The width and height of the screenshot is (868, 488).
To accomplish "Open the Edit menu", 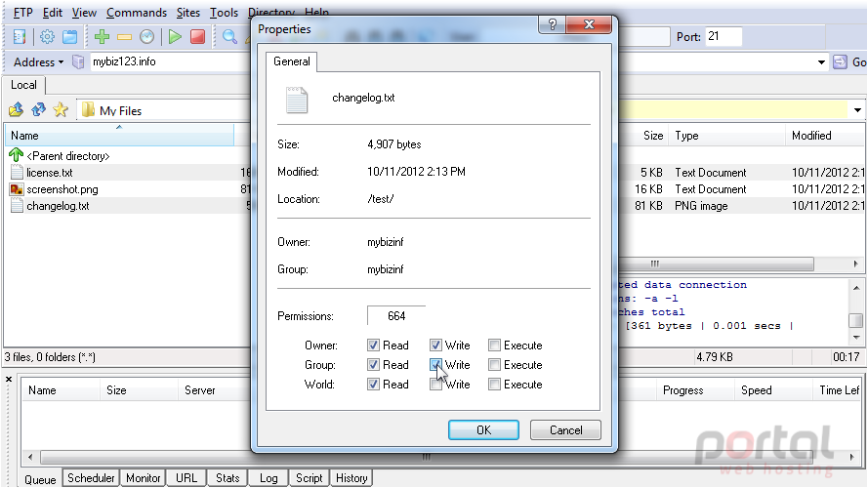I will tap(53, 12).
